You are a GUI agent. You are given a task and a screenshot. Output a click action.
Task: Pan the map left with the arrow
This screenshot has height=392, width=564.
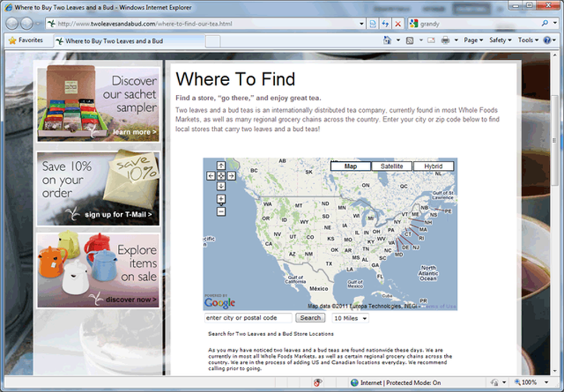[211, 176]
